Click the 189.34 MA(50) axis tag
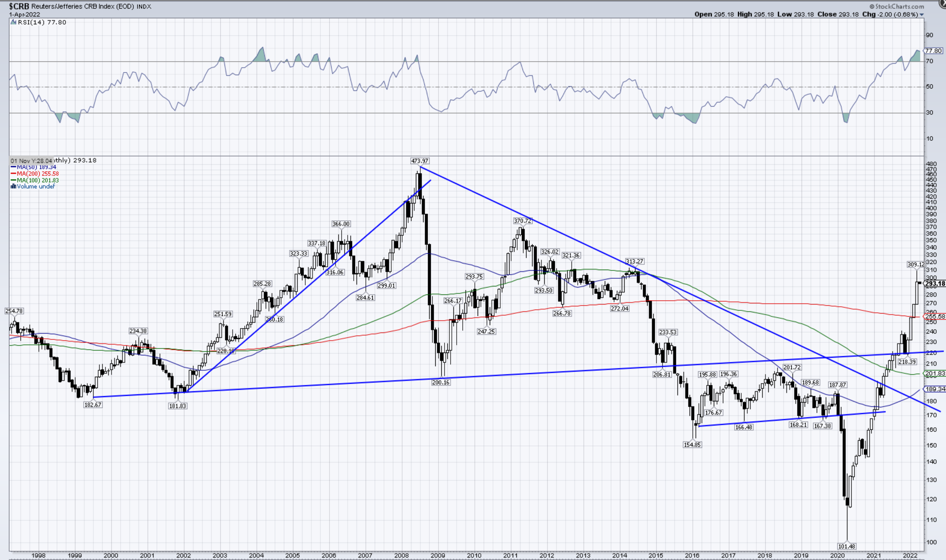This screenshot has height=560, width=946. pos(935,389)
